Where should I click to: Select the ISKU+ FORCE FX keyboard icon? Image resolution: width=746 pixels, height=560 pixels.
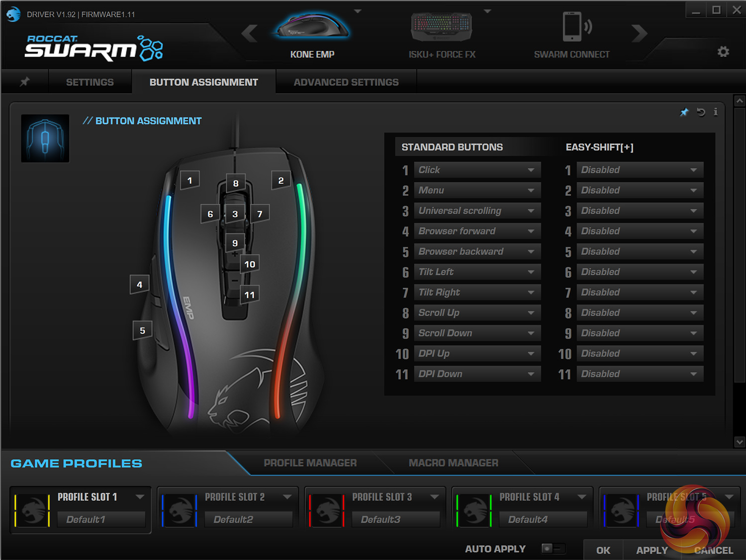(x=442, y=27)
